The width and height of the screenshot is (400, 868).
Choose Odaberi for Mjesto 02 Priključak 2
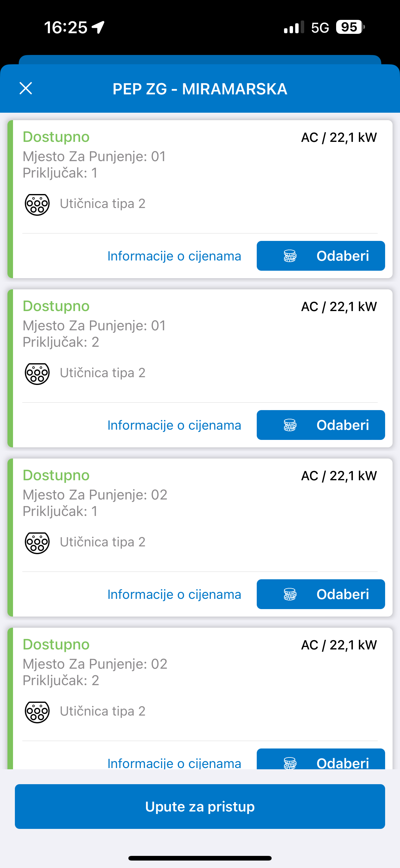pyautogui.click(x=321, y=759)
